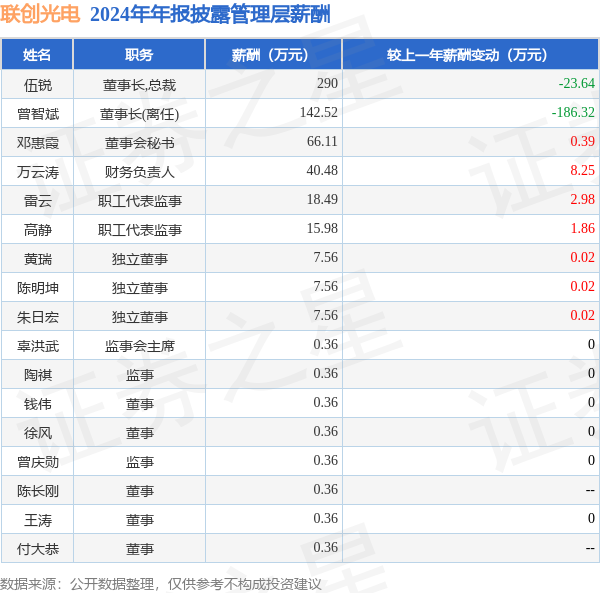This screenshot has width=600, height=593.
Task: Click the change value 8.25
Action: 582,170
